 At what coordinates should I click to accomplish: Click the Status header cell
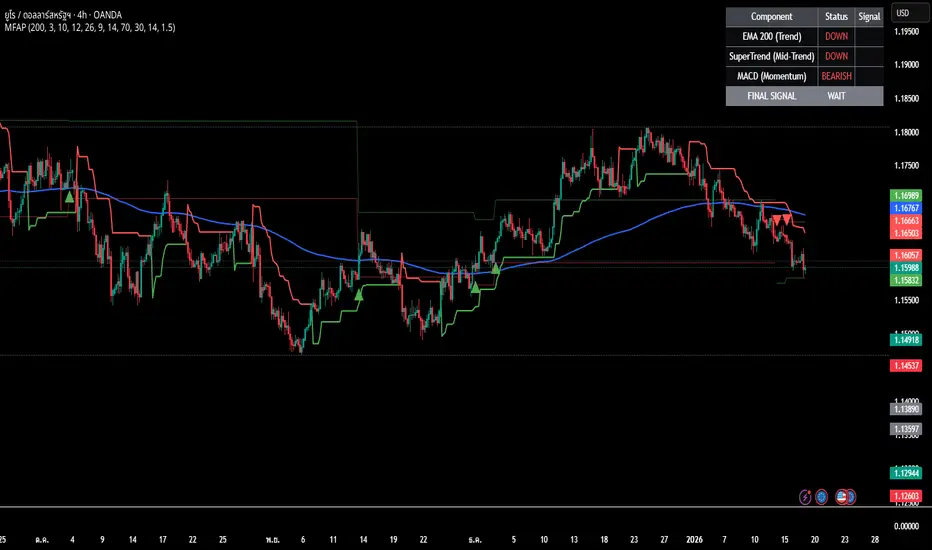(x=836, y=17)
